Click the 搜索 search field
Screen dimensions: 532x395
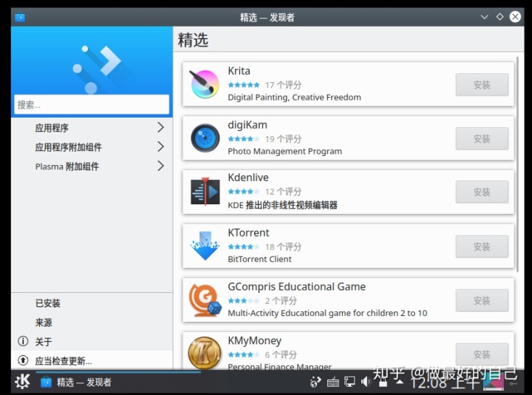click(x=92, y=104)
